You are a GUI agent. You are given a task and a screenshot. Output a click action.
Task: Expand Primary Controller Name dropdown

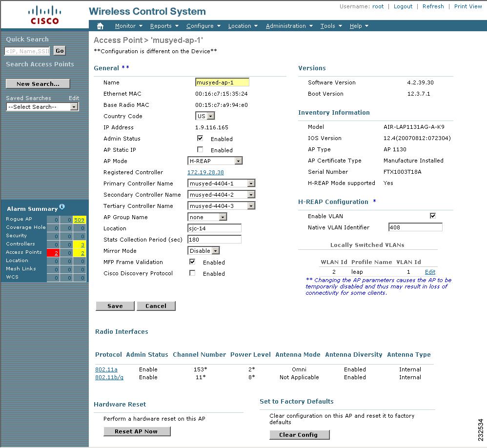click(221, 183)
